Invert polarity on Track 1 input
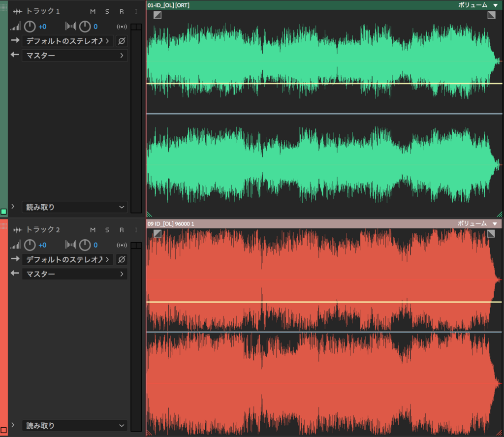Screen dimensions: 504x437 pos(122,41)
